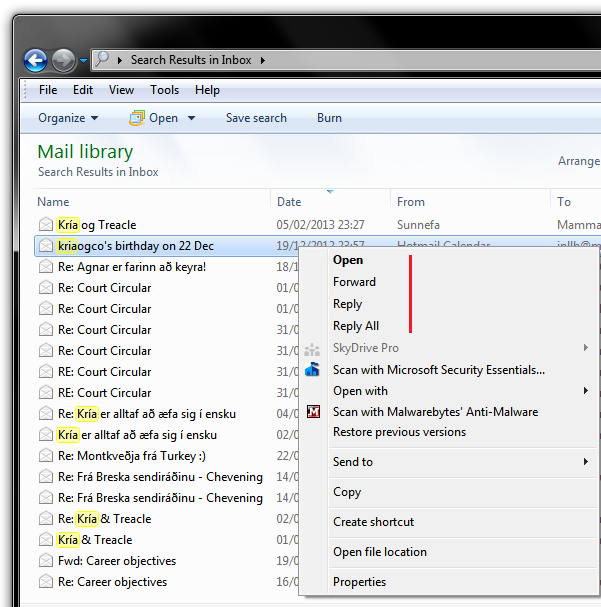Select mail icon for Re: Career objectives
601x607 pixels.
(46, 581)
